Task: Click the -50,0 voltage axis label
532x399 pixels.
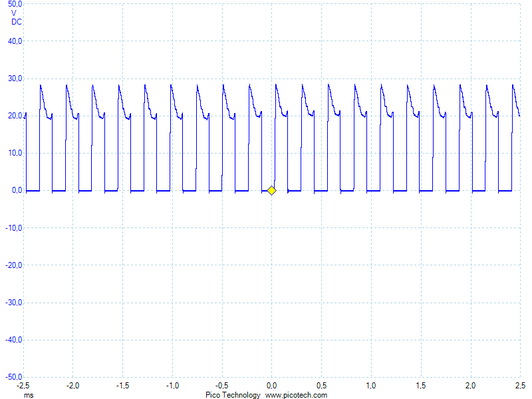Action: coord(13,377)
